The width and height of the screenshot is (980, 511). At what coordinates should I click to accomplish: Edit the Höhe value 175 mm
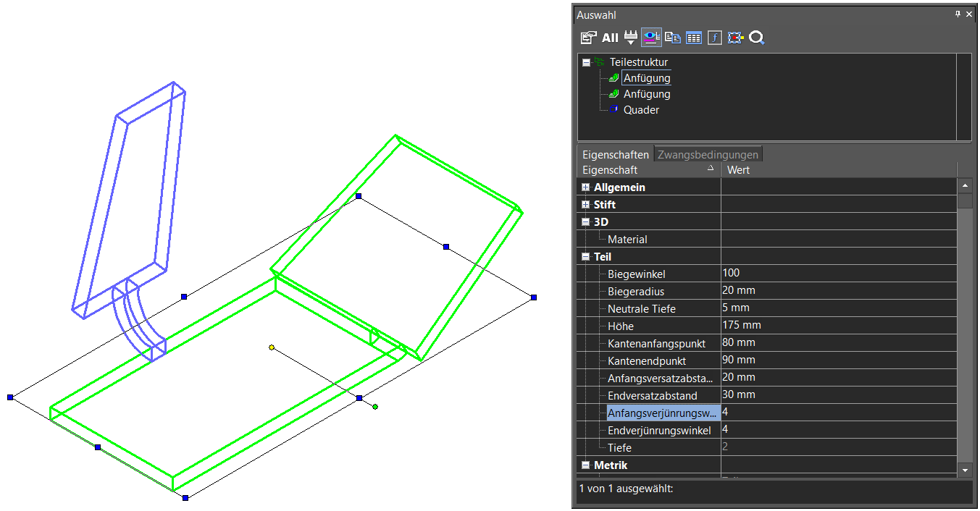tap(839, 326)
